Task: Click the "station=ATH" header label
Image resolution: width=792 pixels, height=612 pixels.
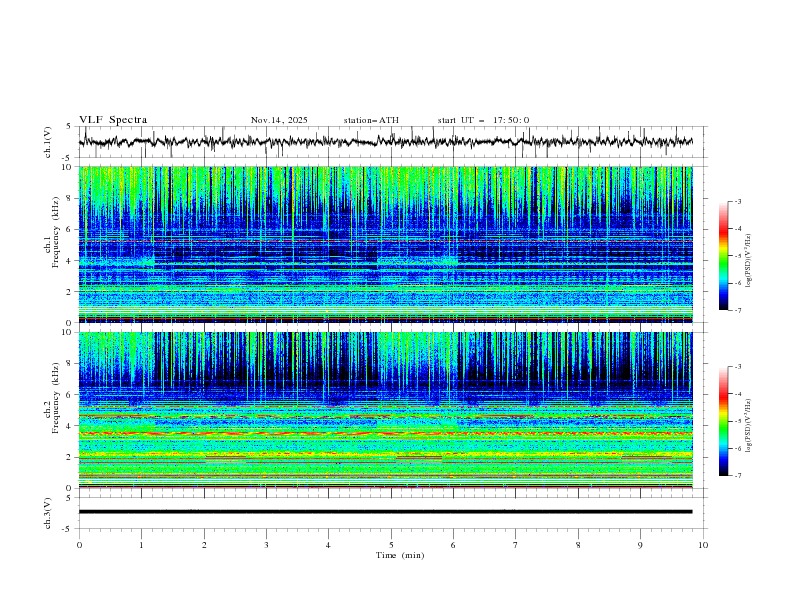Action: (x=371, y=120)
